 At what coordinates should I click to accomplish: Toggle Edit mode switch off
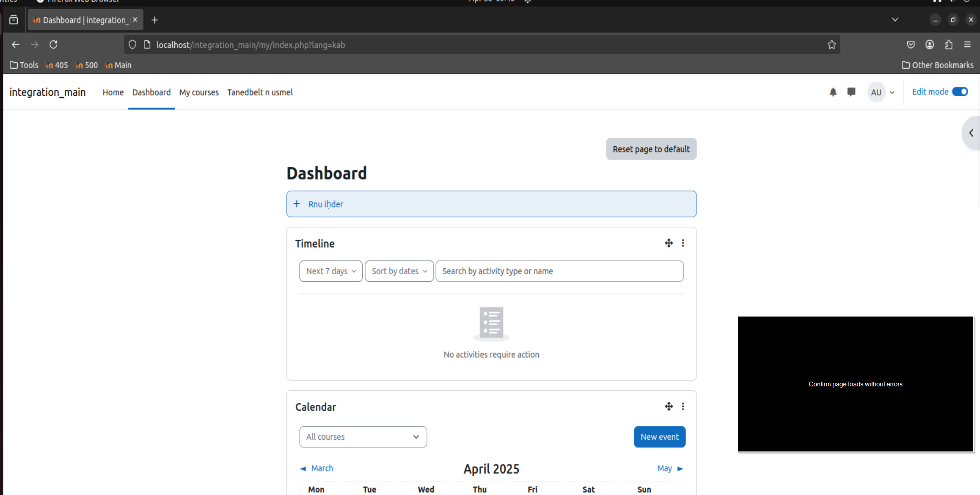[960, 92]
